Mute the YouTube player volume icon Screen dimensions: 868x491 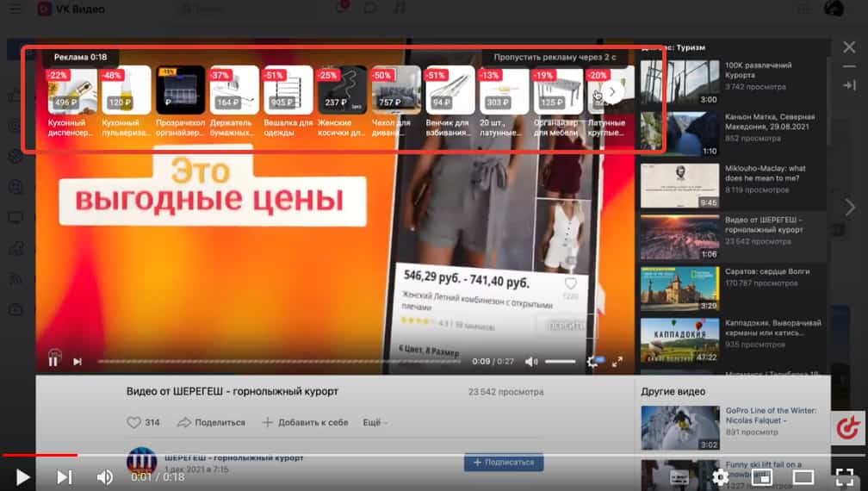point(105,476)
